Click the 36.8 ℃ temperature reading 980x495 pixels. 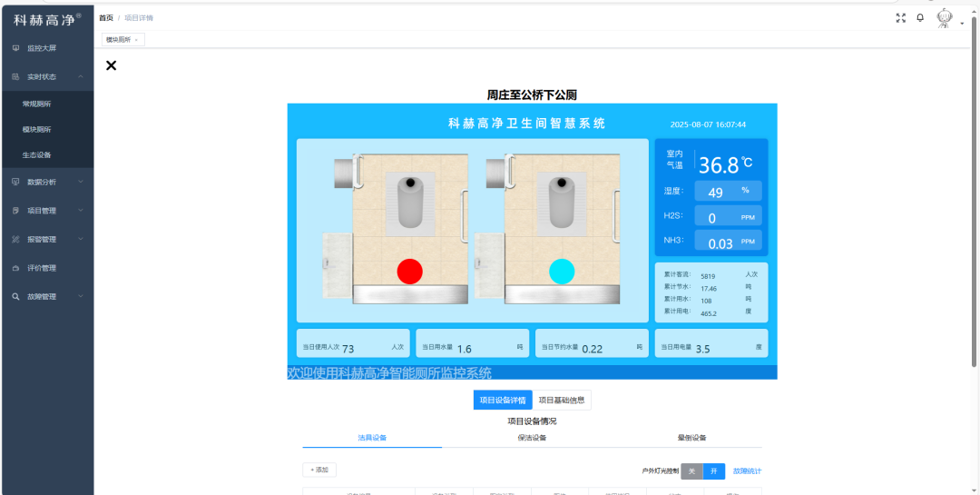click(725, 165)
